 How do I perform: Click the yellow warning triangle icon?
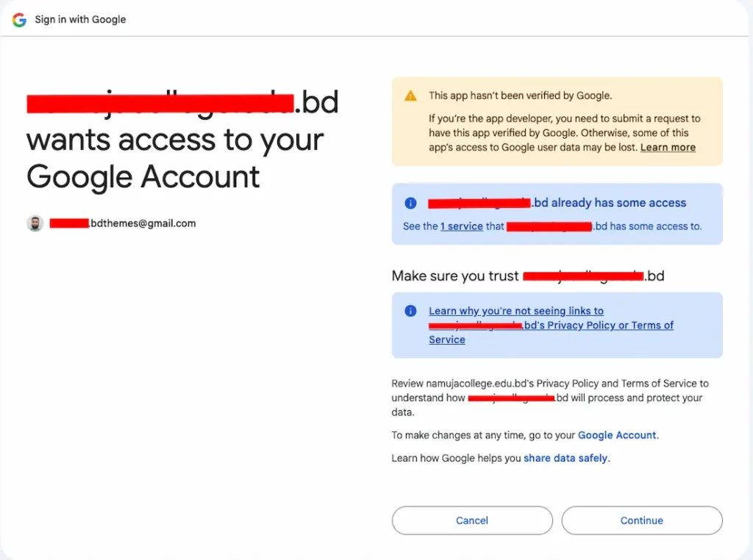coord(411,96)
